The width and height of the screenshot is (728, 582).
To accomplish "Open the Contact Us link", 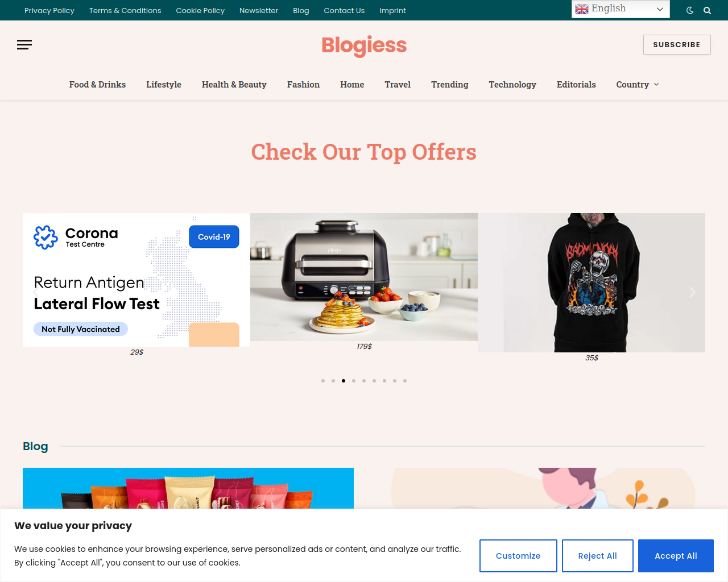I will [344, 10].
